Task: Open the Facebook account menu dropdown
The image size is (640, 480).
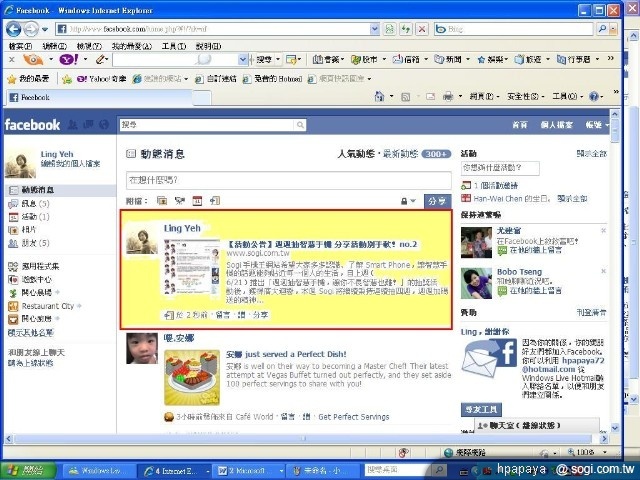Action: (597, 125)
